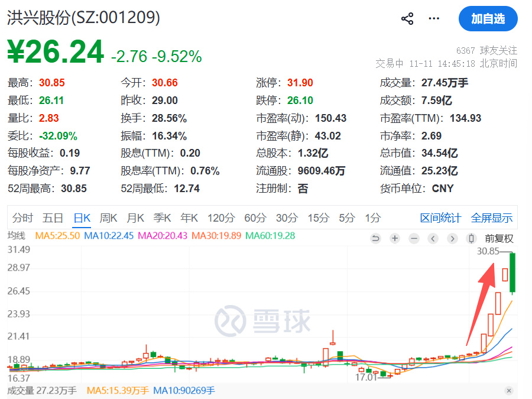
Task: Toggle candlestick style icon
Action: coord(471,239)
